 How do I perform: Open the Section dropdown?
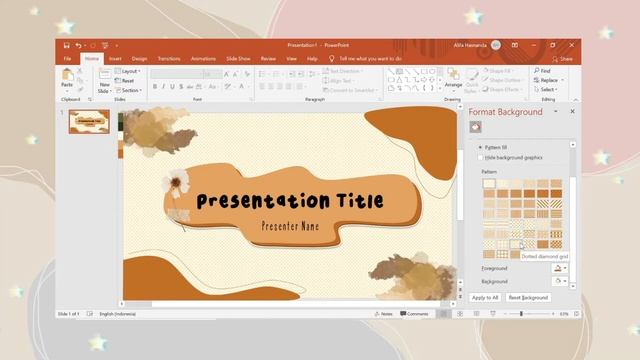[129, 90]
